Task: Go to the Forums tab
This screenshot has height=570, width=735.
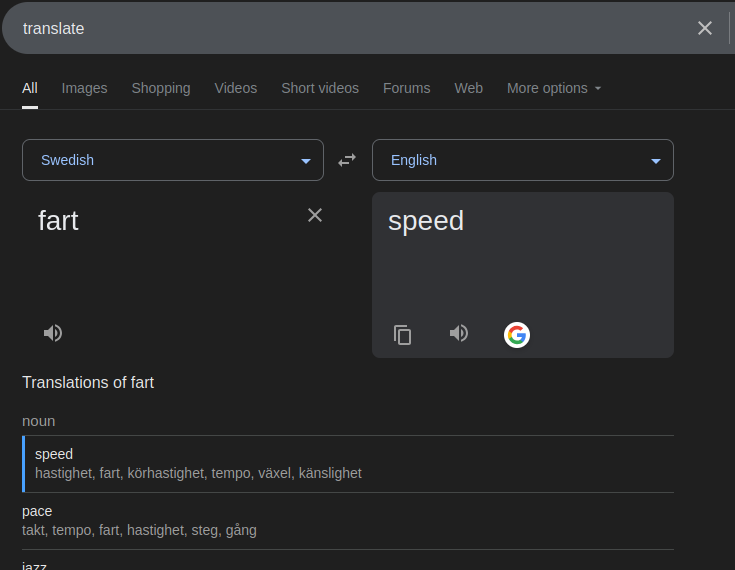Action: (x=406, y=88)
